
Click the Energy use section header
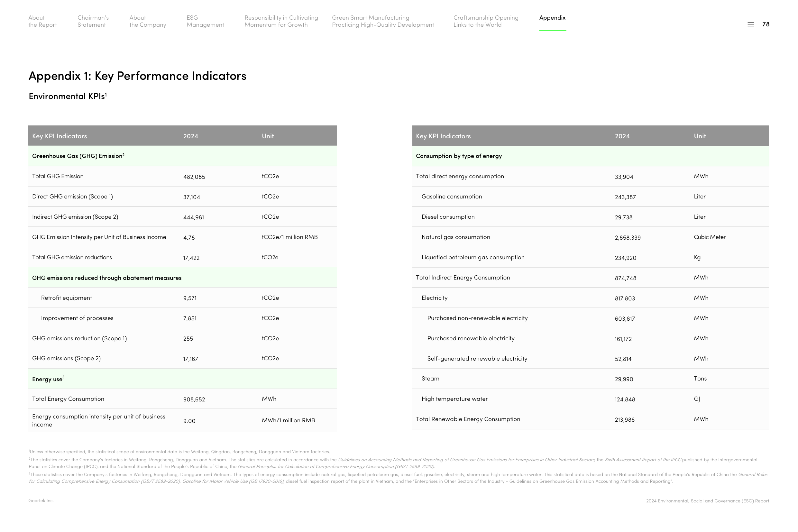[x=48, y=379]
